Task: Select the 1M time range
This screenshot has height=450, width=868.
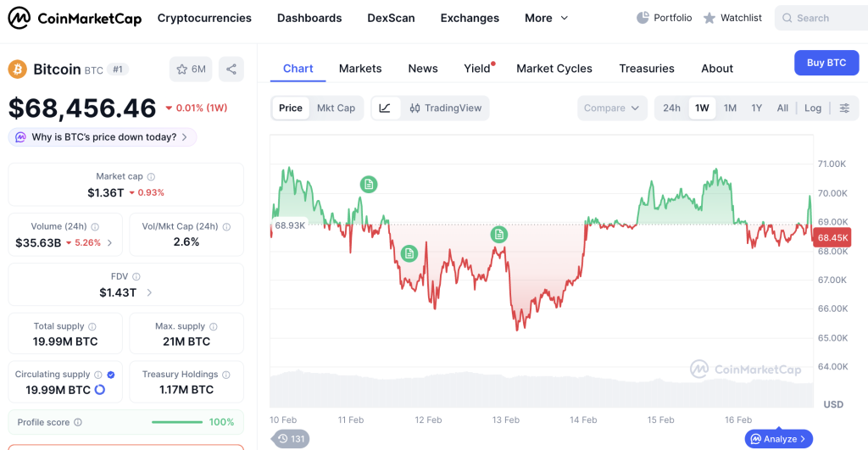Action: tap(730, 108)
